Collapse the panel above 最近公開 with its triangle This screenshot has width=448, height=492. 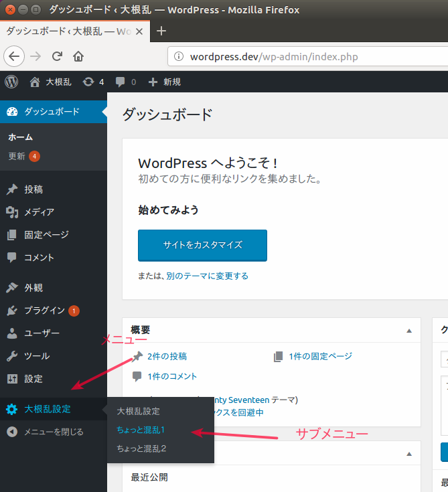tap(409, 454)
